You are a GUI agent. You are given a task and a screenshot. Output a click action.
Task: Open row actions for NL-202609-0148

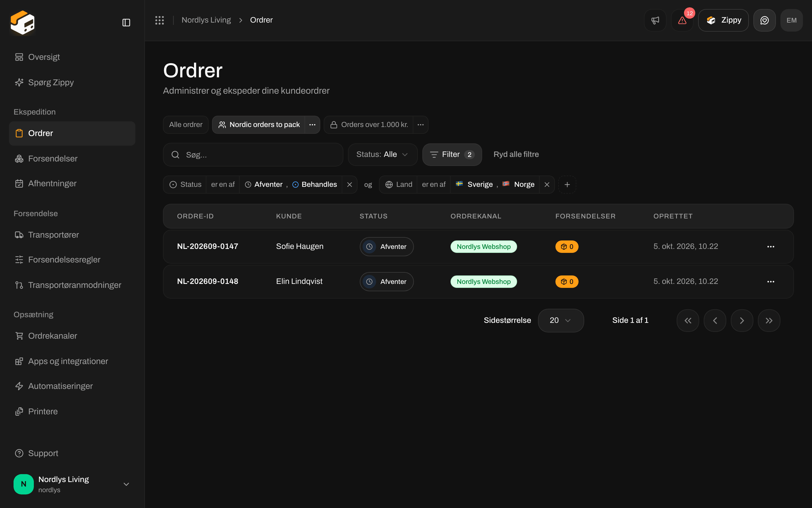[771, 282]
